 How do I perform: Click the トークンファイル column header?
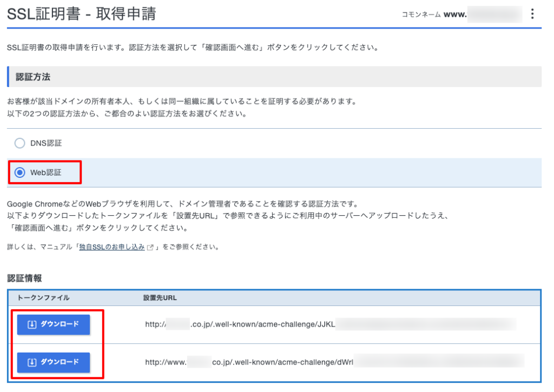tap(43, 298)
